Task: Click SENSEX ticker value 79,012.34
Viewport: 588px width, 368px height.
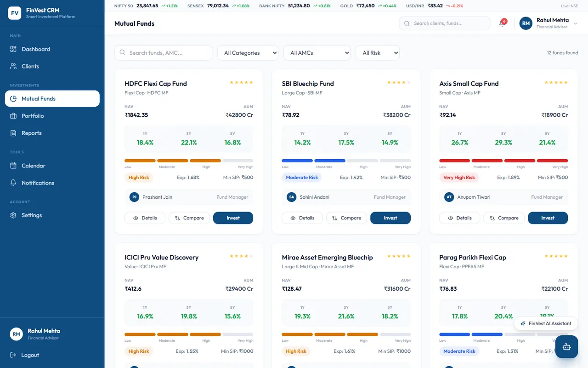Action: pyautogui.click(x=218, y=6)
